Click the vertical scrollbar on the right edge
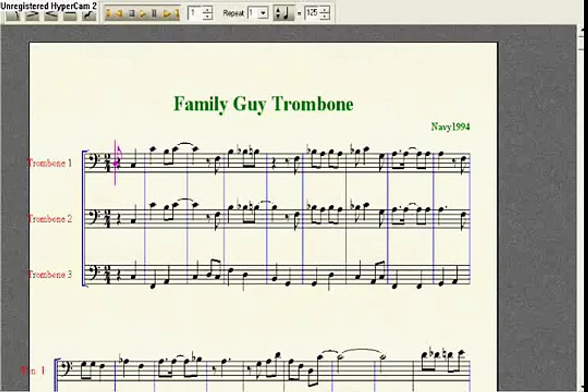The image size is (588, 392). coord(581,208)
